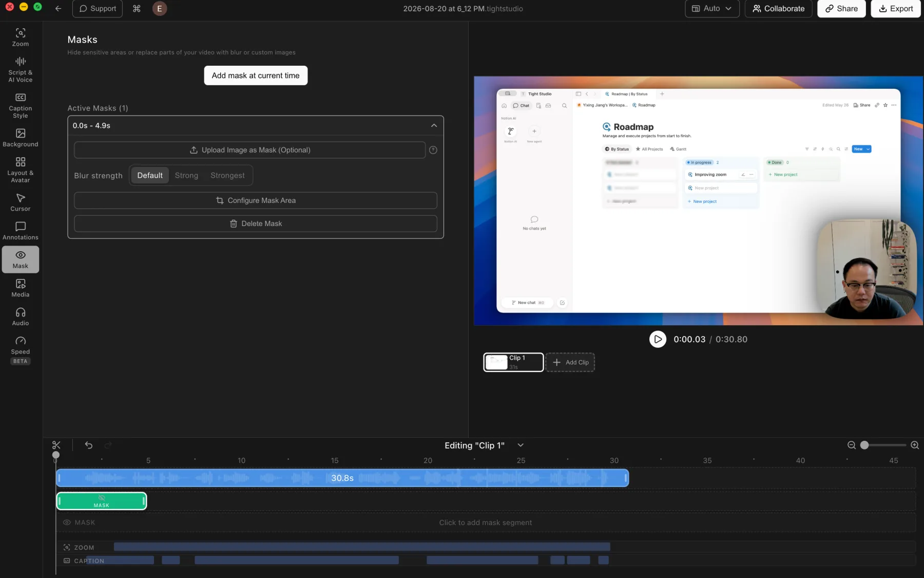Select the 30.8s audio clip track

(x=342, y=478)
